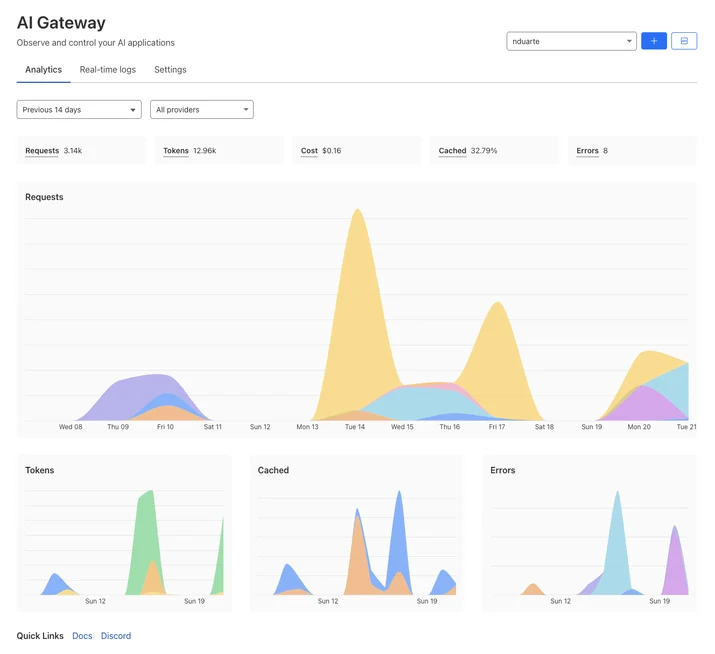Click the Cost $0.16 stat card
The height and width of the screenshot is (654, 715).
point(357,151)
